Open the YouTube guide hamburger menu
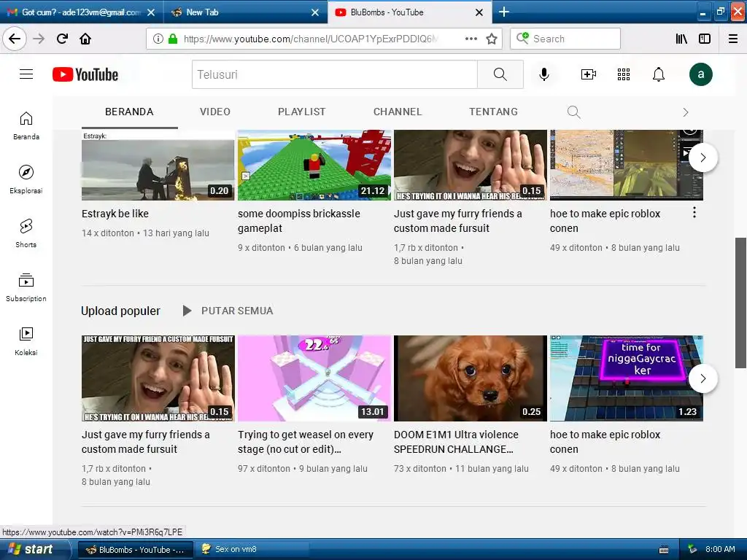The image size is (747, 560). click(26, 74)
